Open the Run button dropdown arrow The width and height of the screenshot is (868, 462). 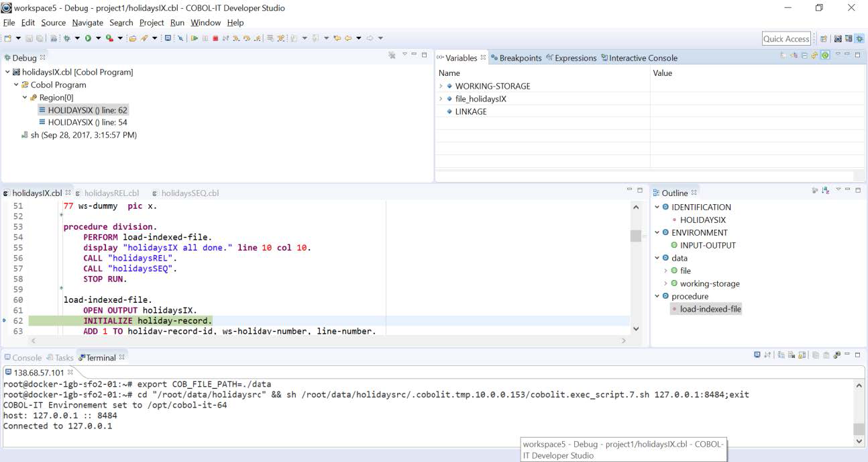[98, 38]
